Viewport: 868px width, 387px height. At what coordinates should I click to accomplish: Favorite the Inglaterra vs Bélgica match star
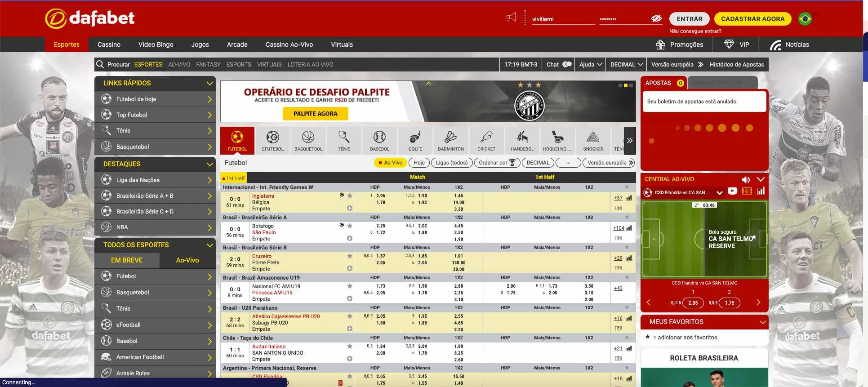tap(350, 196)
